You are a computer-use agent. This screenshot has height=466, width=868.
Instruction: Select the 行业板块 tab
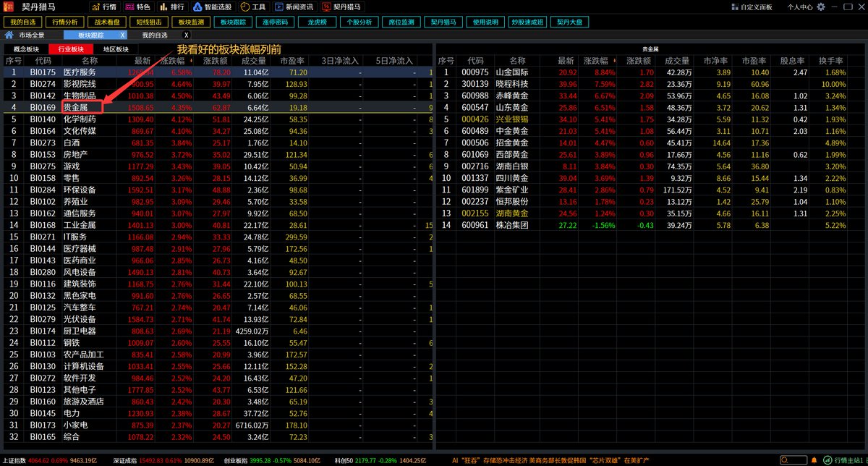tap(70, 49)
